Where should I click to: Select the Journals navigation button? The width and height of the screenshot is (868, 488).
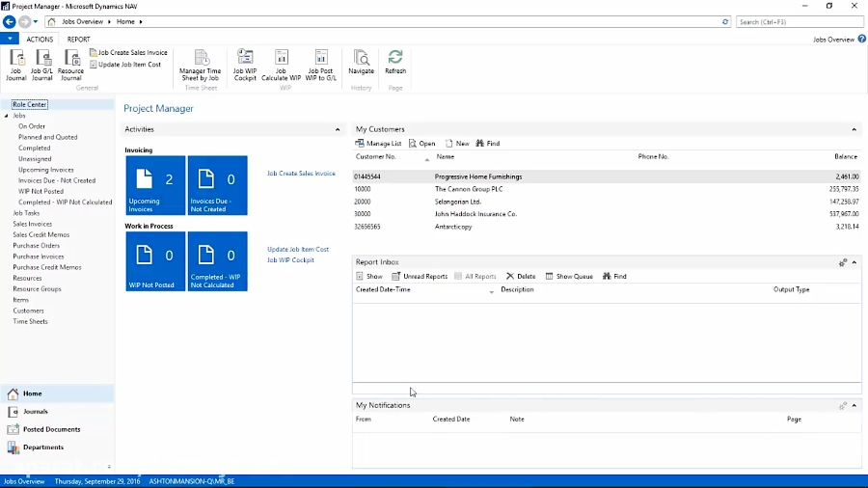coord(58,412)
